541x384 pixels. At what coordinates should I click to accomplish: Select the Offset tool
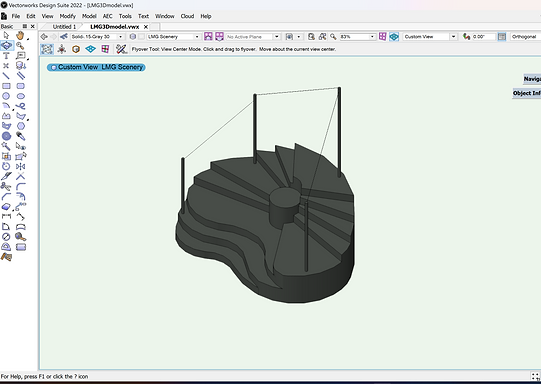20,197
